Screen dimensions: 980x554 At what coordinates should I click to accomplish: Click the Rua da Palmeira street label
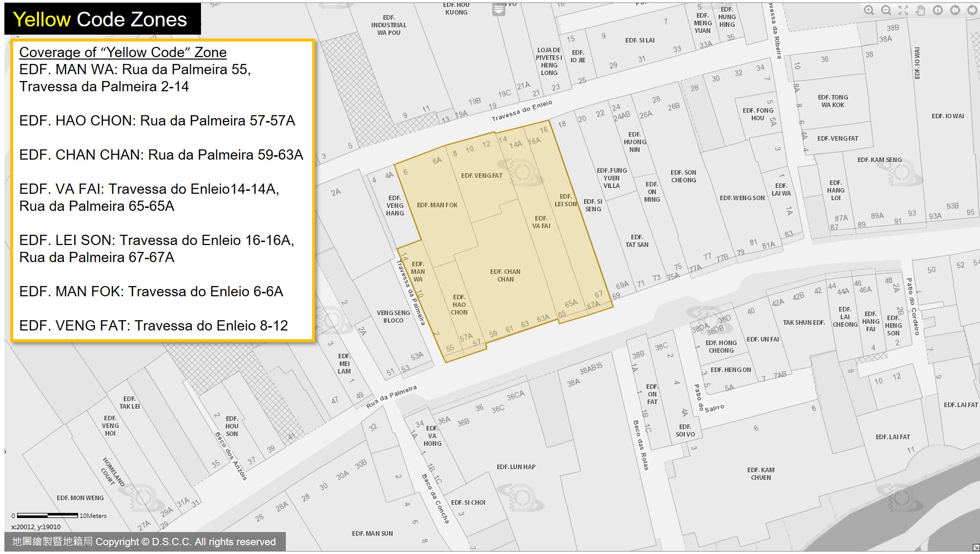[391, 397]
